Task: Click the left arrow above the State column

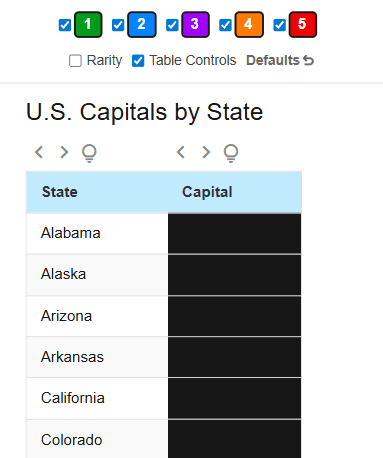Action: (39, 152)
